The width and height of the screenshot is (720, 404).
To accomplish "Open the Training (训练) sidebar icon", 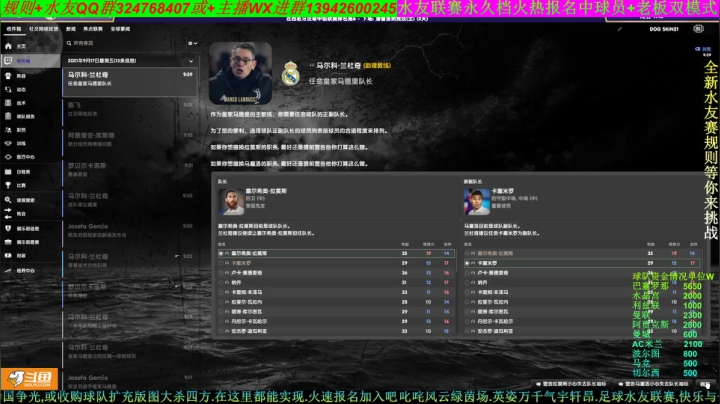I will 8,143.
